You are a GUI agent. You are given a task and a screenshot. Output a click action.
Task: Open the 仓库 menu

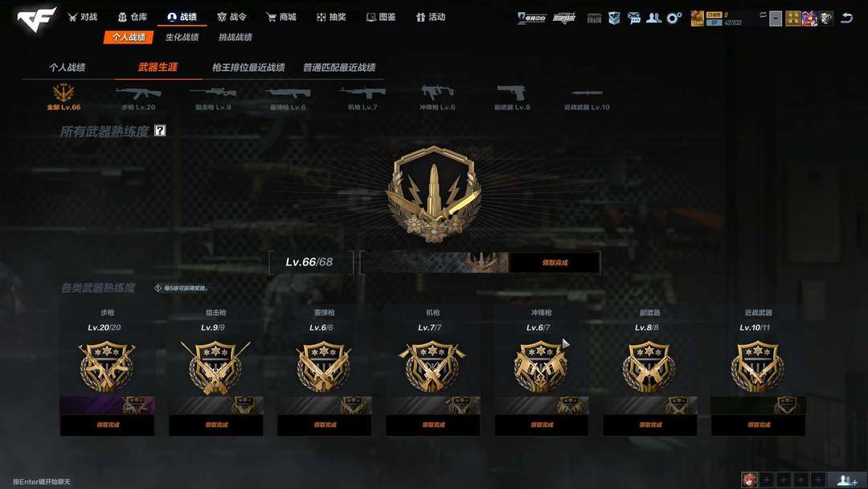pyautogui.click(x=133, y=17)
